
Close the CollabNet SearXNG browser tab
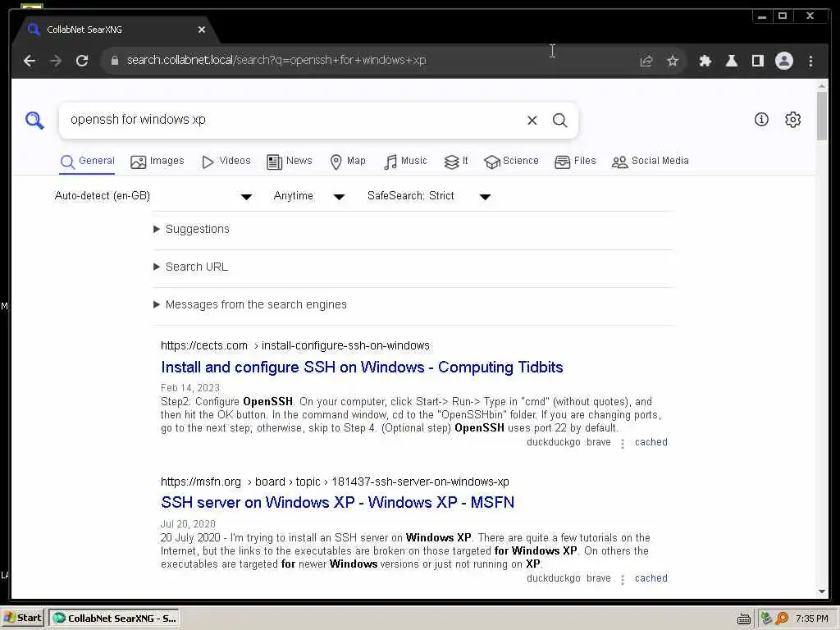click(202, 30)
